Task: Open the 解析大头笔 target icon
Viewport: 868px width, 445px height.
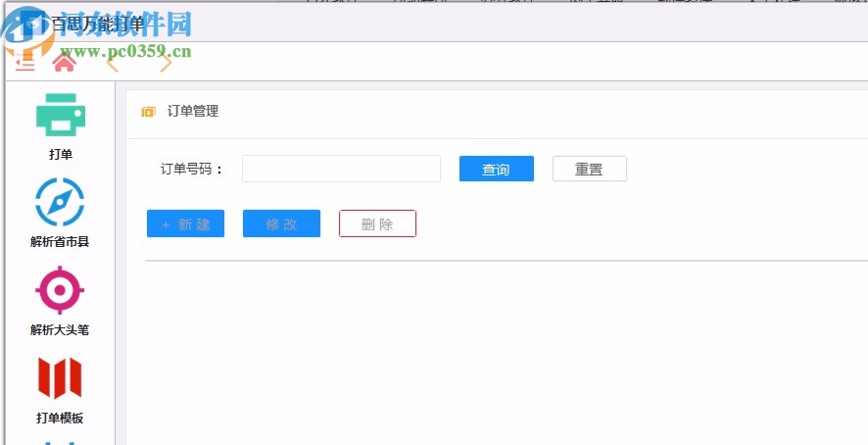Action: (60, 290)
